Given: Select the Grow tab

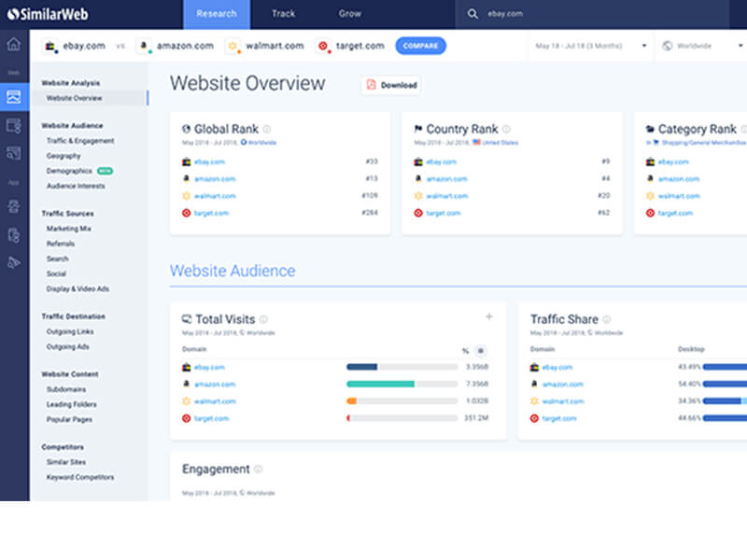Looking at the screenshot, I should pos(349,14).
